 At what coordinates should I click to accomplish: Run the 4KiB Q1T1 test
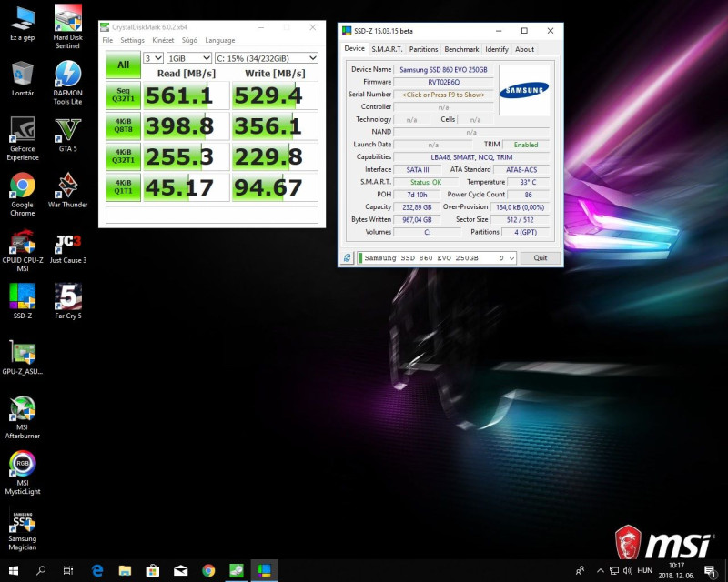pos(123,187)
